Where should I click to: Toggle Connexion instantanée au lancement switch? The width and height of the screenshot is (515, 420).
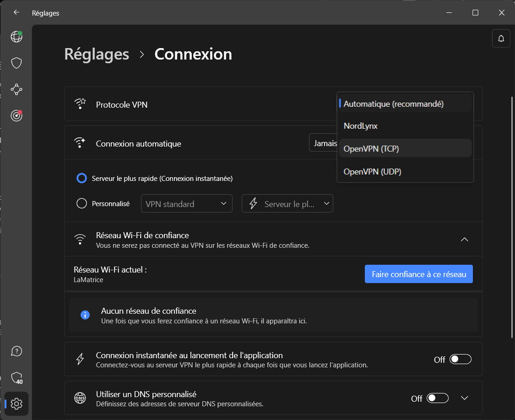pos(460,359)
